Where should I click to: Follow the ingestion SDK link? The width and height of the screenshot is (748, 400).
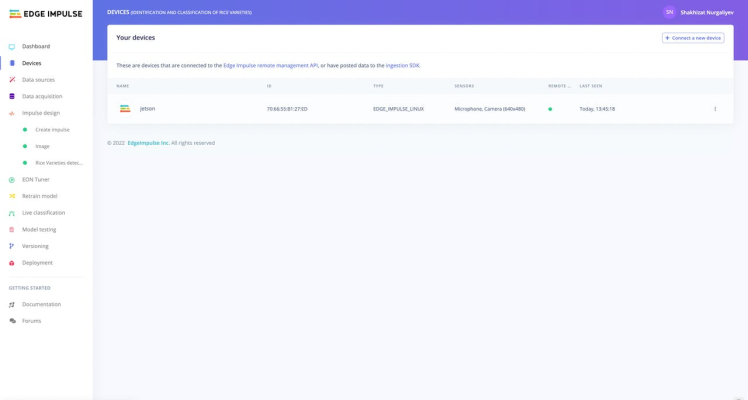click(x=403, y=65)
